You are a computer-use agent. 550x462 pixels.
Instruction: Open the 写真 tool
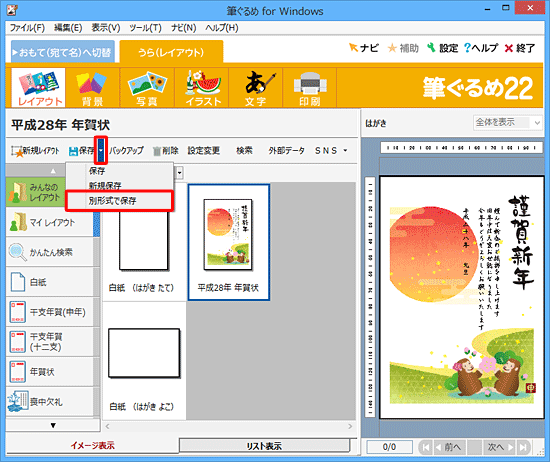point(147,87)
